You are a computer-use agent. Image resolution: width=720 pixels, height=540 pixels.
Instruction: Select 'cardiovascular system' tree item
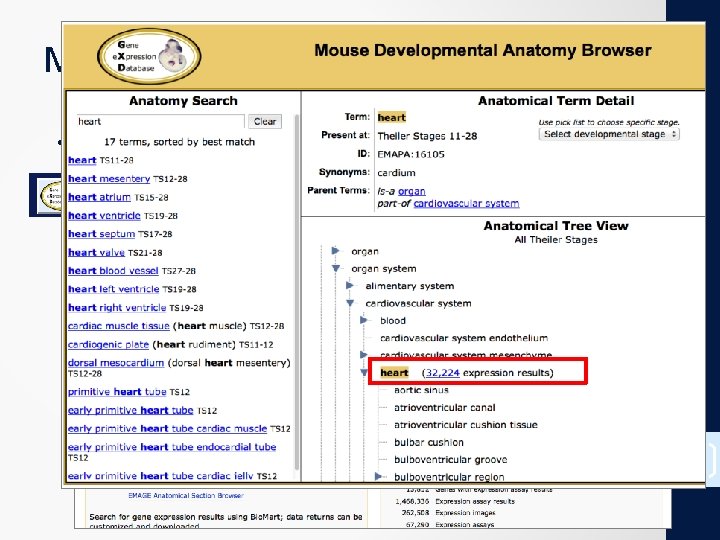418,304
